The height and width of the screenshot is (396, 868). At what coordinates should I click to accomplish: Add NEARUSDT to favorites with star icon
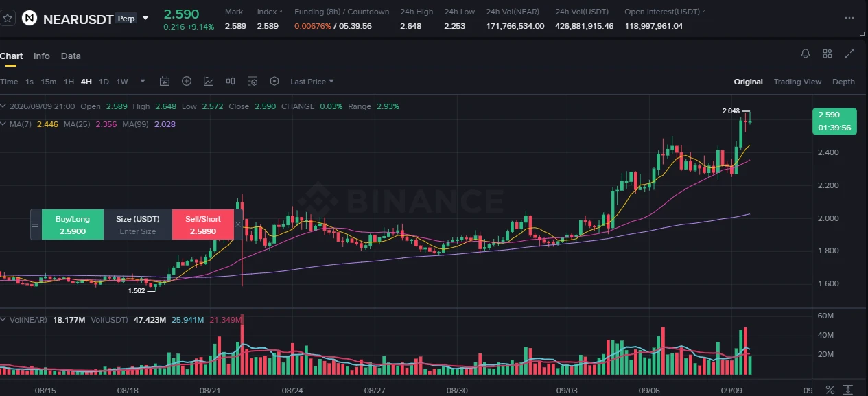tap(8, 19)
